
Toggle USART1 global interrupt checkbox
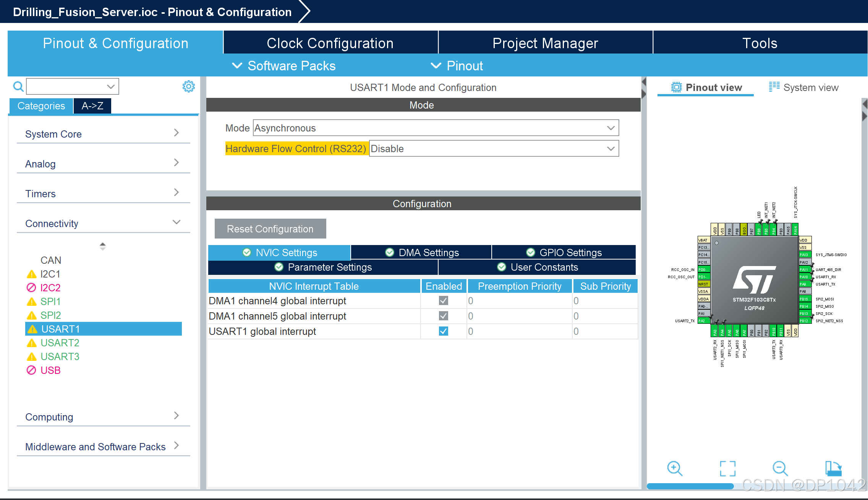click(443, 331)
